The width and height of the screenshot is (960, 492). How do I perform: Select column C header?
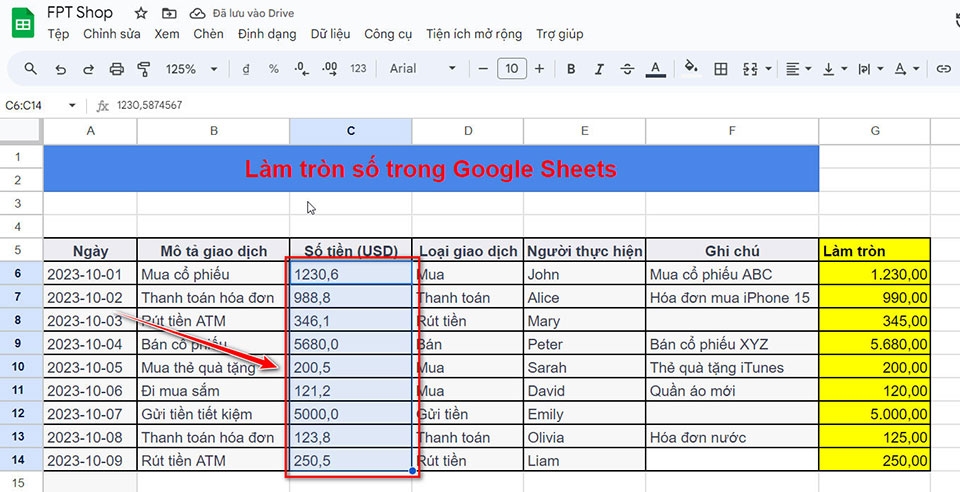(351, 131)
